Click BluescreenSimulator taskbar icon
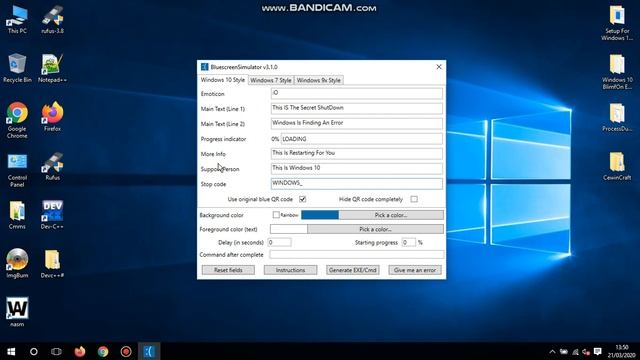This screenshot has height=360, width=640. (x=149, y=351)
